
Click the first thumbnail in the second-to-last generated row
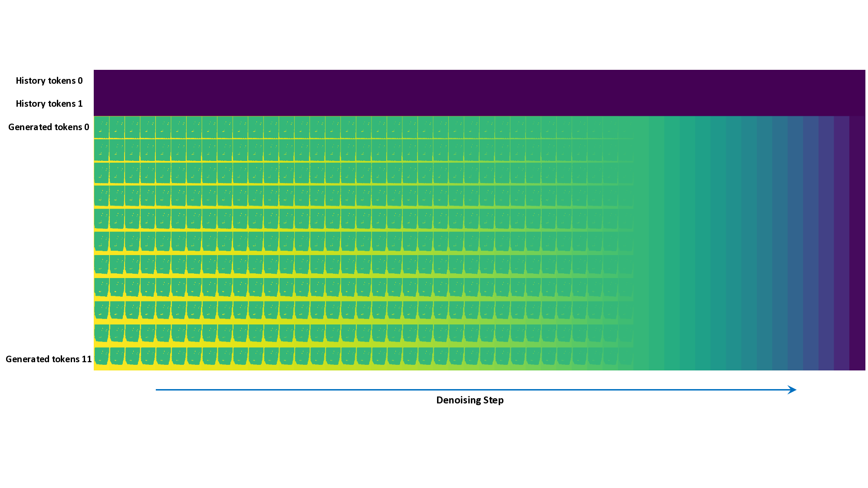click(x=102, y=333)
